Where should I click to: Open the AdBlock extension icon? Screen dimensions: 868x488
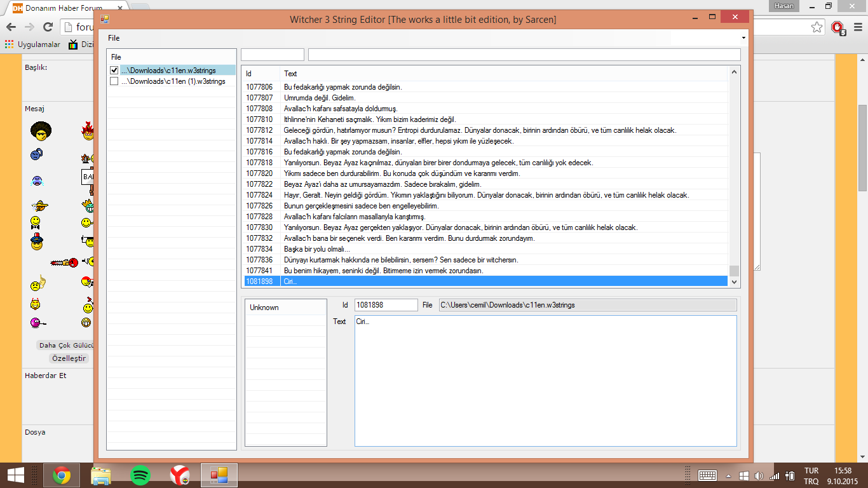(839, 28)
